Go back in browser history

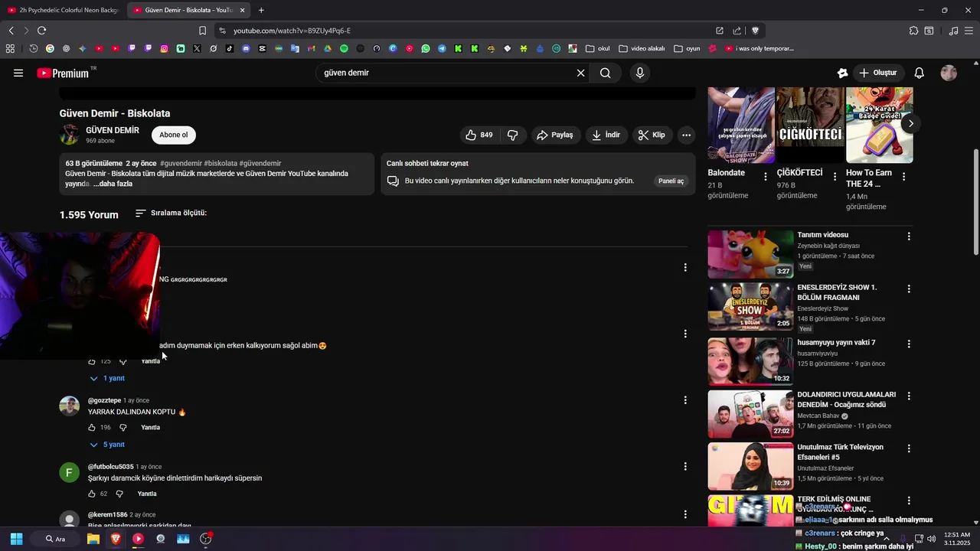pyautogui.click(x=11, y=31)
